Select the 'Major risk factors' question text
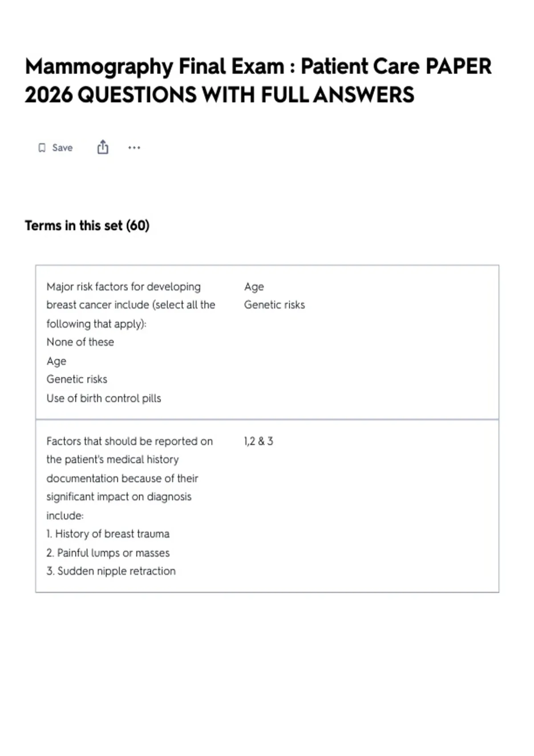This screenshot has height=756, width=534. click(131, 305)
